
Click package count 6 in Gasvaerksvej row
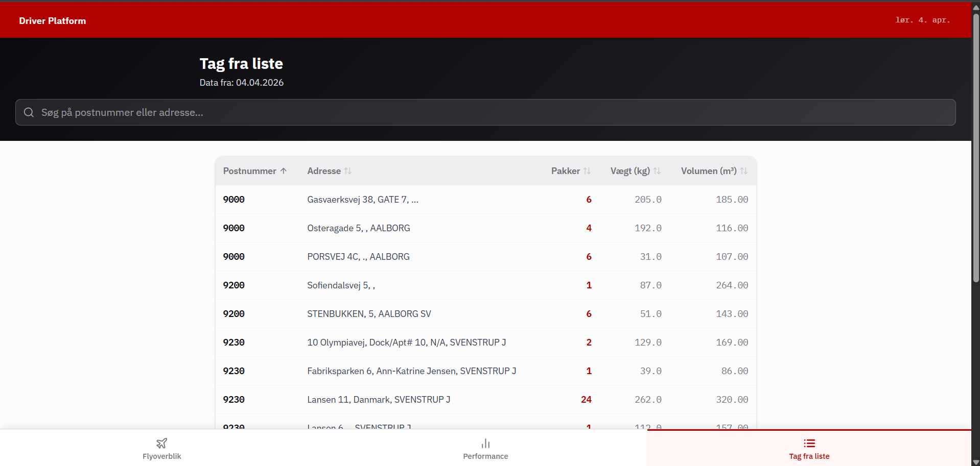point(589,200)
